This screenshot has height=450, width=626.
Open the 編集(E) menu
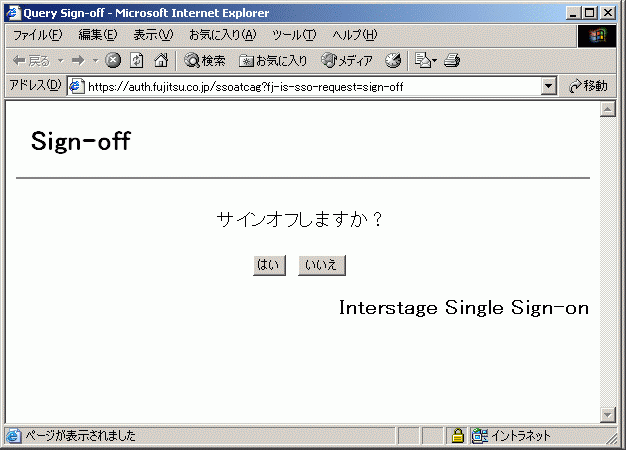pos(98,35)
